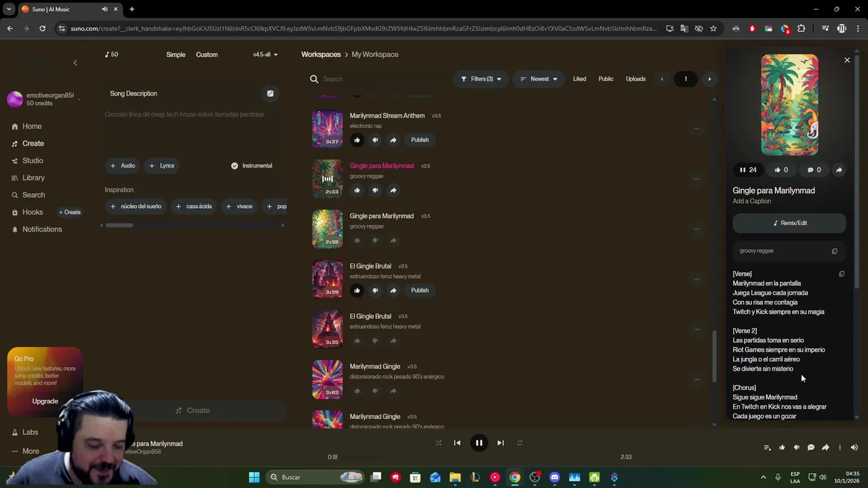868x488 pixels.
Task: Open the Hooks section
Action: point(32,212)
